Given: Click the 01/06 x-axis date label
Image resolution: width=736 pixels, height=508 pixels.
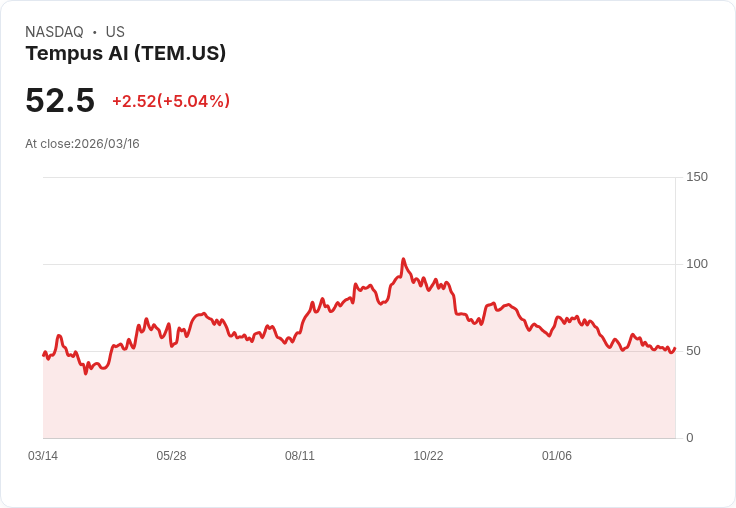Looking at the screenshot, I should (x=557, y=456).
